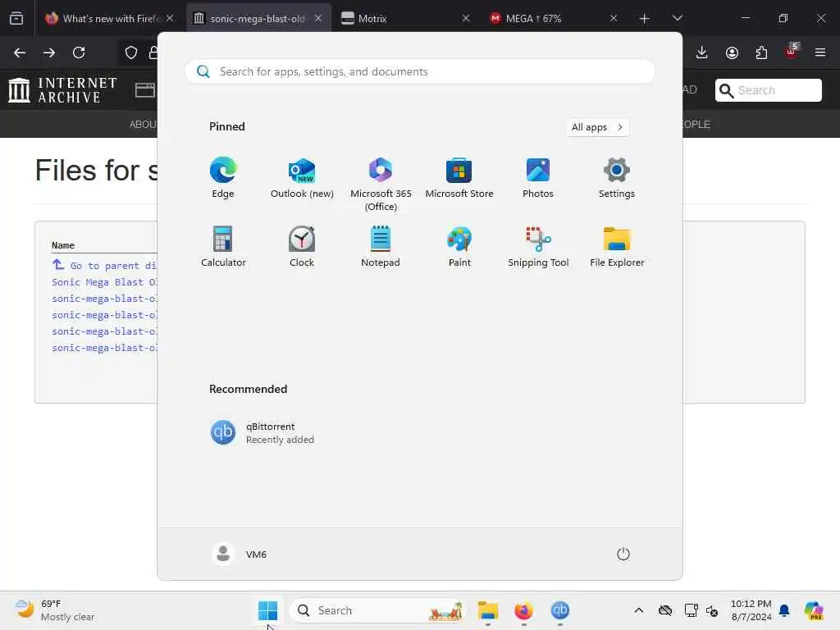This screenshot has height=630, width=840.
Task: Select the sonic-mega-blast-old tab
Action: (x=258, y=18)
